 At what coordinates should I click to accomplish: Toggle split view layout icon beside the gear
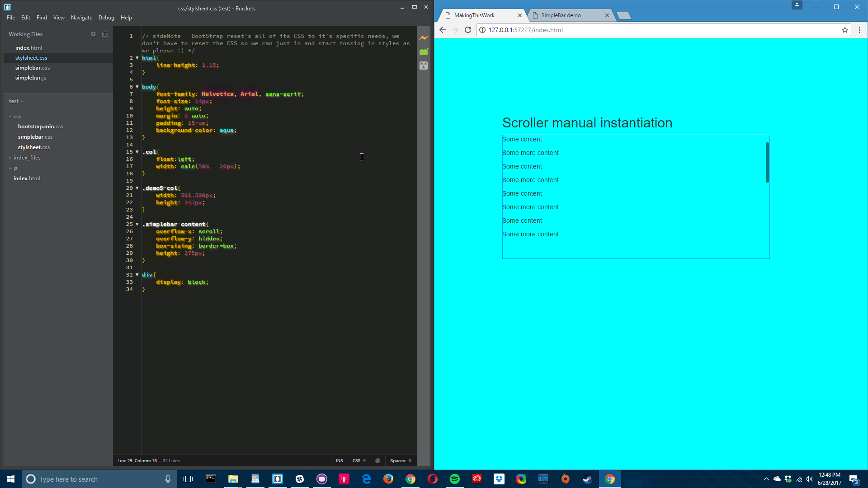105,34
